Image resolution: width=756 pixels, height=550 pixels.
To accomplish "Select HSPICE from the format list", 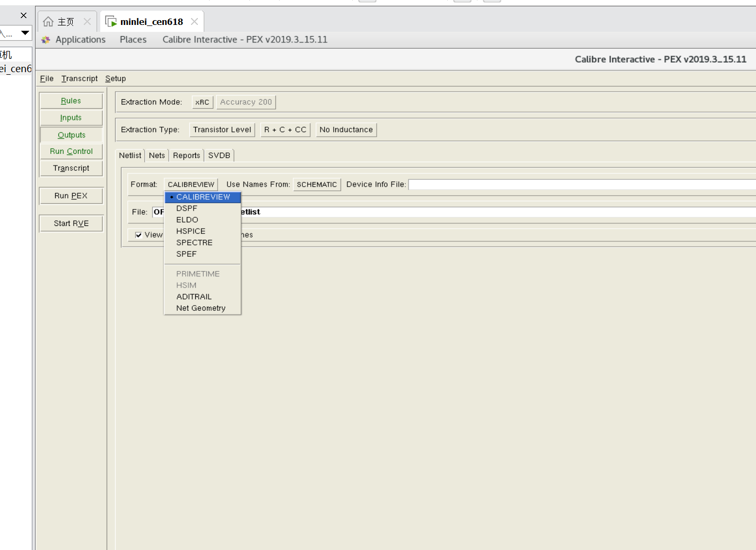I will point(191,231).
